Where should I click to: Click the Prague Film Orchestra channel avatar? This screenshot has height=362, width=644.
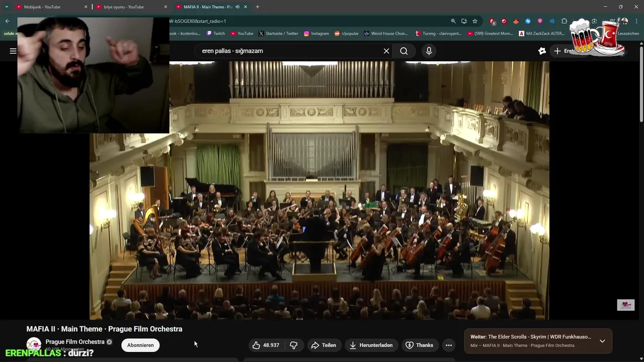(34, 345)
